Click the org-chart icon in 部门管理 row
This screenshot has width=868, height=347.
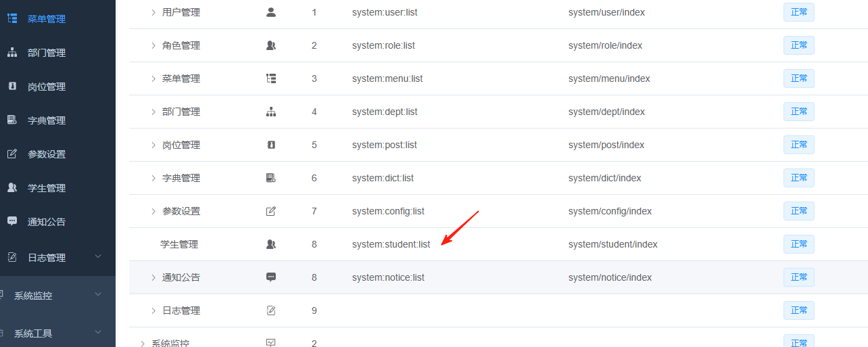click(271, 112)
